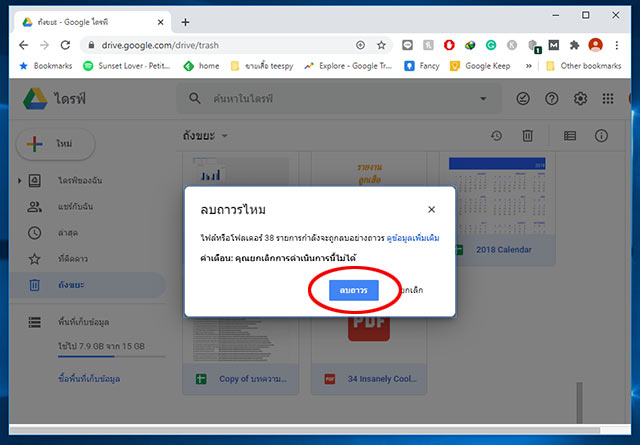Click the red Opera extension icon

(x=449, y=45)
